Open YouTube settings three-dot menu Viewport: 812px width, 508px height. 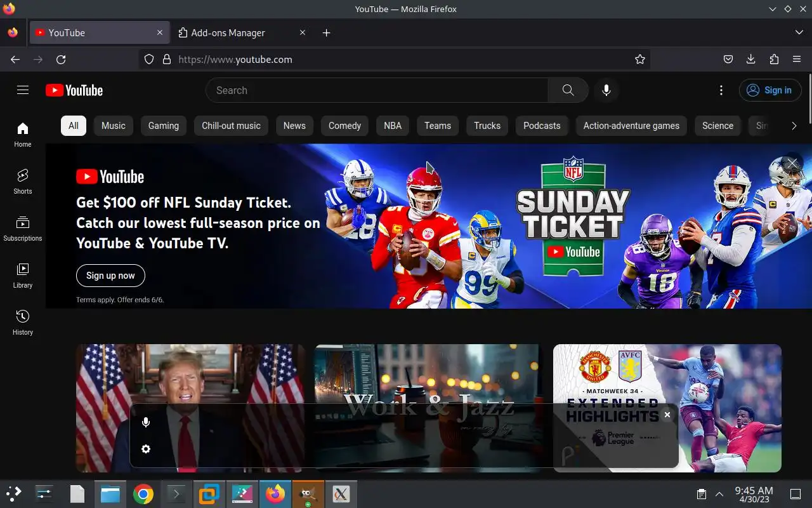tap(721, 90)
